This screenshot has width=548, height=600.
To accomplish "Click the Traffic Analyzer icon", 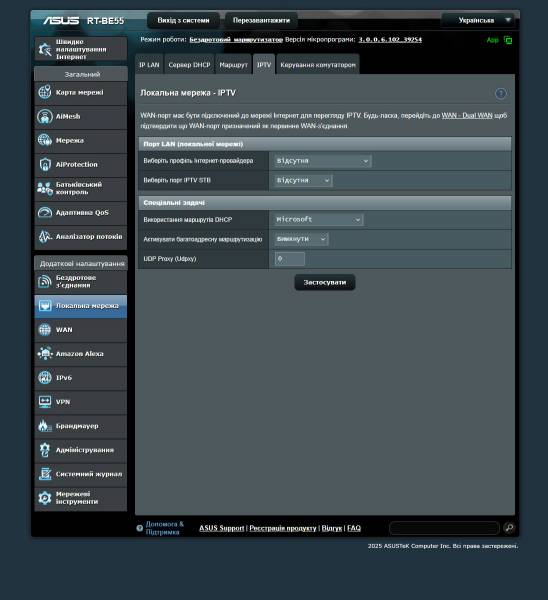I will [x=45, y=236].
